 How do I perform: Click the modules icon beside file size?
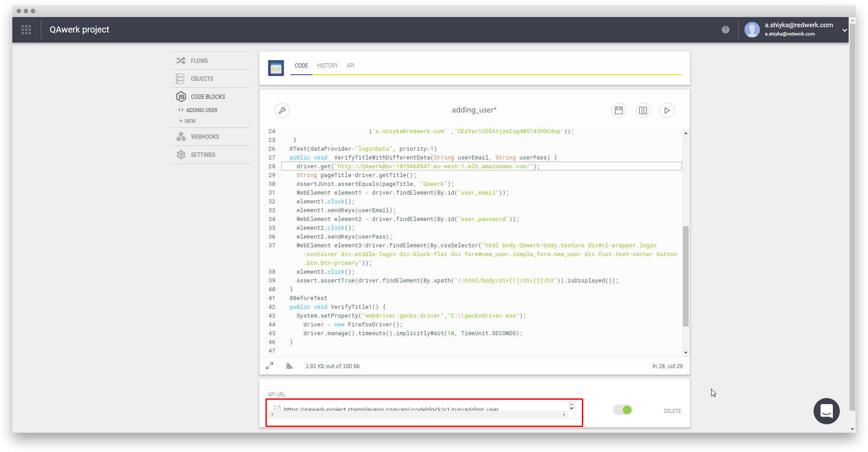289,366
